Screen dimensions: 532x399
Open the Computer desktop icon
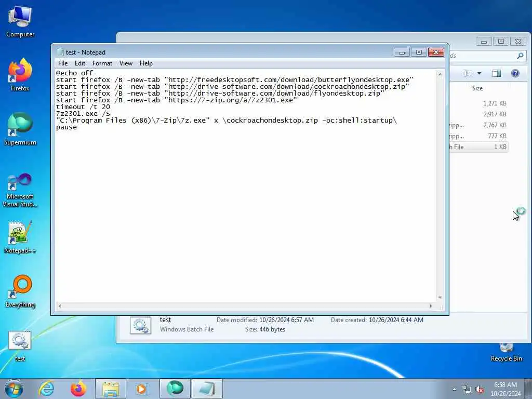click(x=20, y=22)
